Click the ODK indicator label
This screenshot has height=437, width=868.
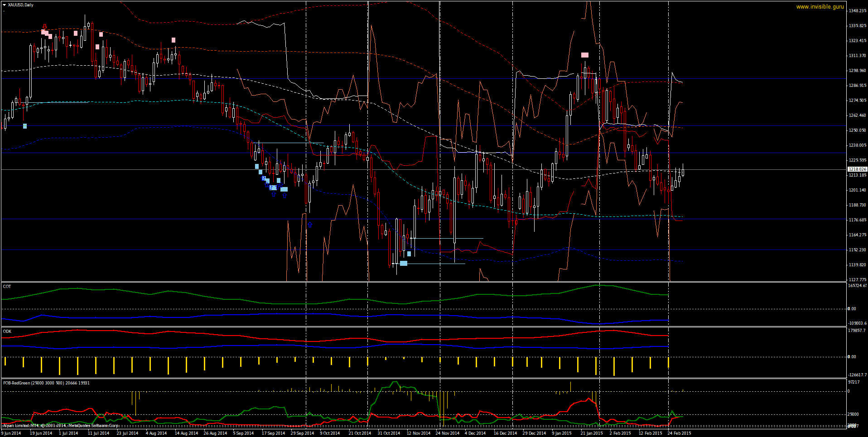(7, 331)
